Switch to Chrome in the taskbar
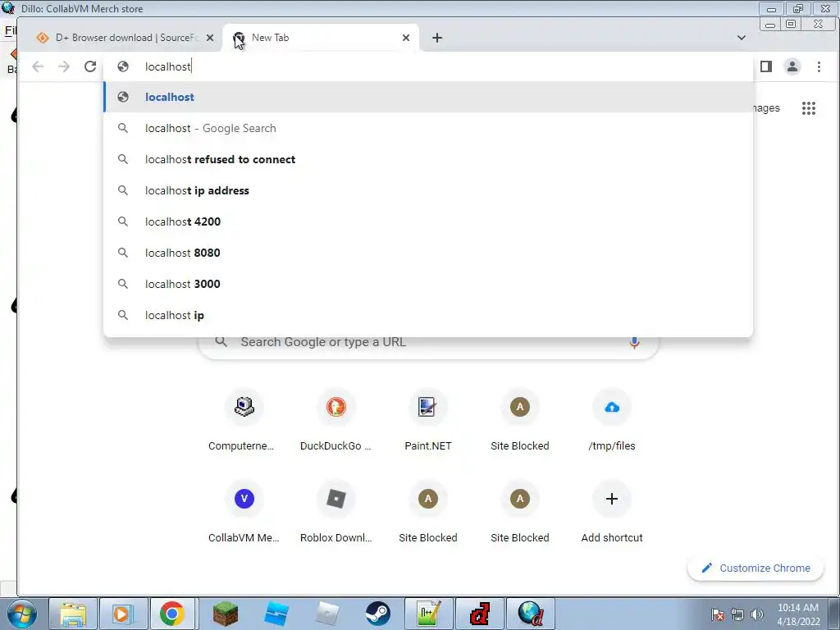The image size is (840, 630). tap(172, 614)
